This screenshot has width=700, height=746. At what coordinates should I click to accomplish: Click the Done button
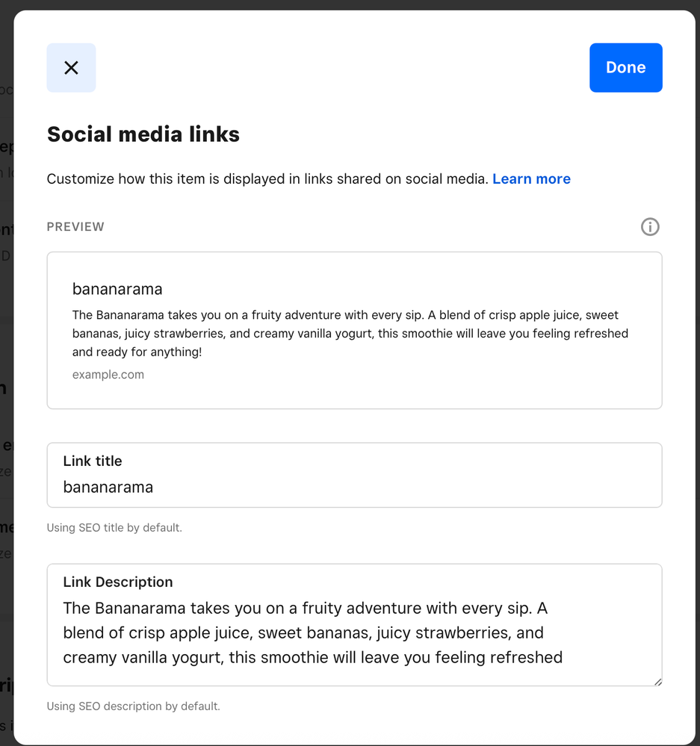coord(625,68)
